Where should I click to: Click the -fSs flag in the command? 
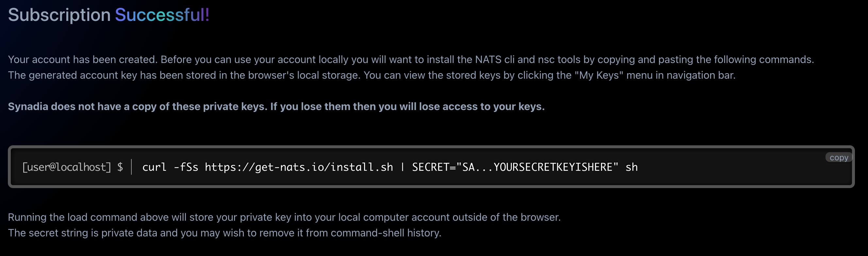coord(186,167)
